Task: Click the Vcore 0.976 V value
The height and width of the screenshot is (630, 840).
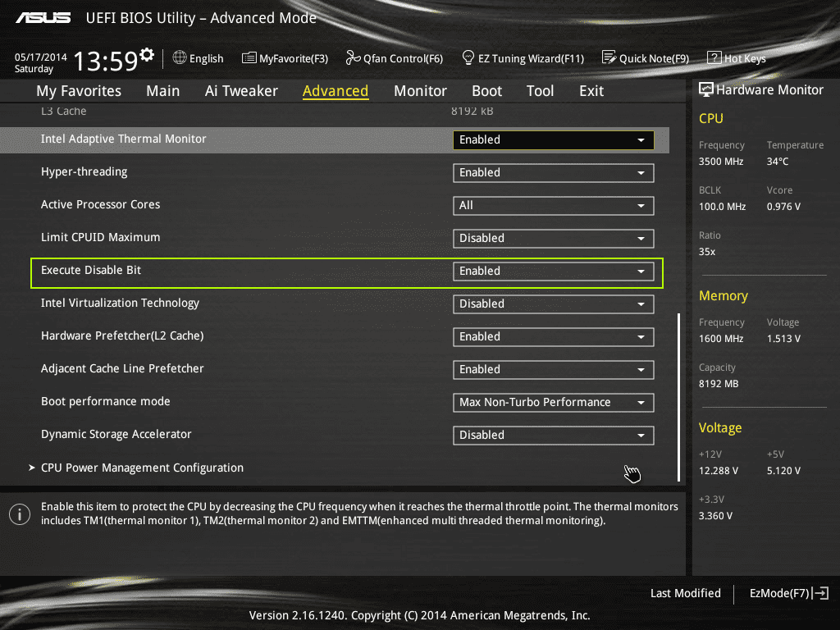Action: point(783,206)
